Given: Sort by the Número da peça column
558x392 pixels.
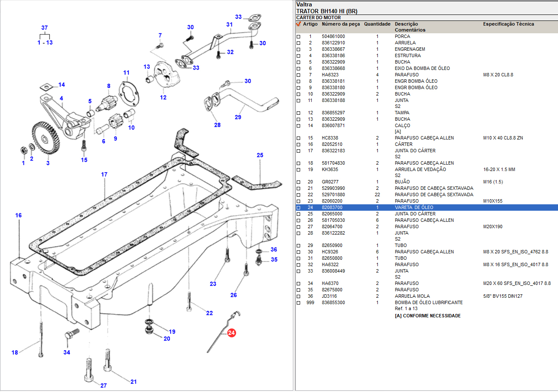Looking at the screenshot, I should coord(341,24).
